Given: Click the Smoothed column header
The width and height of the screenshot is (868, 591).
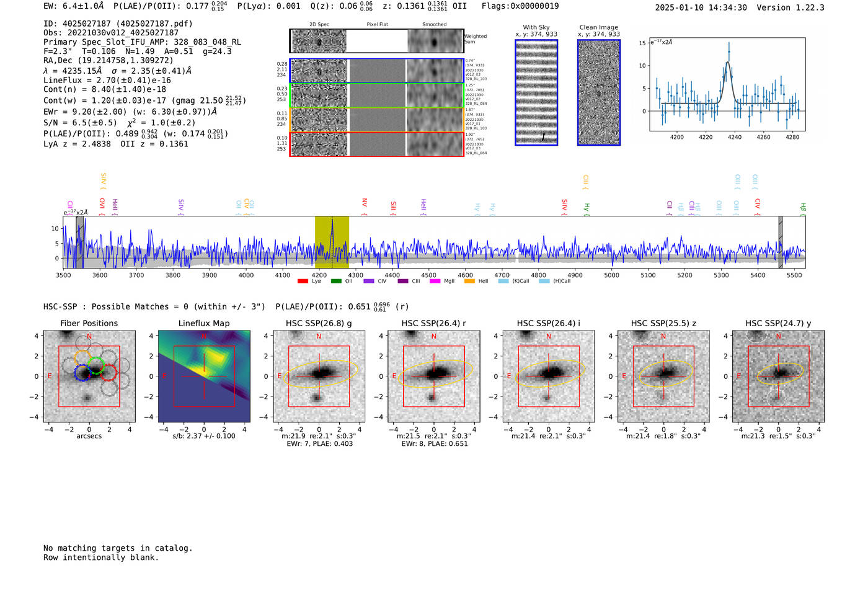Looking at the screenshot, I should tap(435, 25).
